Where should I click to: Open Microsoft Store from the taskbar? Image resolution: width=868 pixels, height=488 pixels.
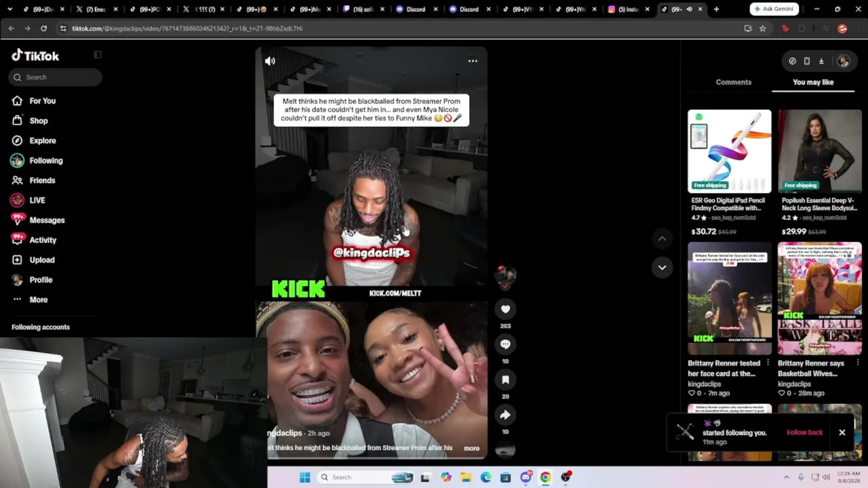(505, 477)
